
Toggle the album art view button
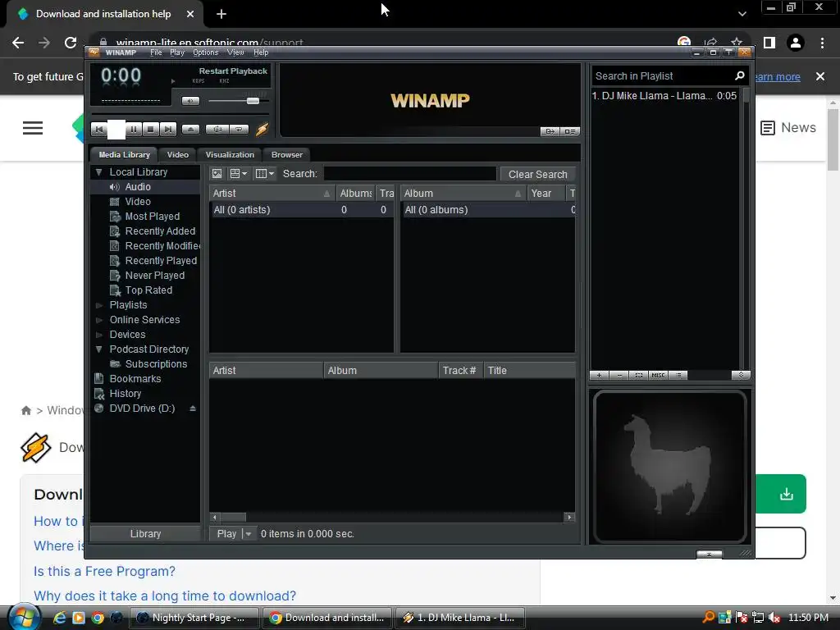pos(217,174)
